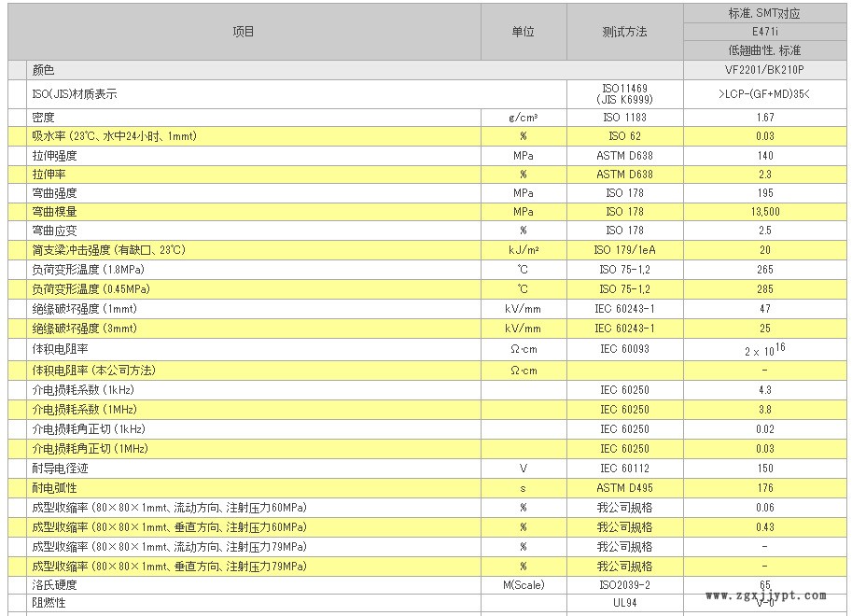Image resolution: width=852 pixels, height=616 pixels.
Task: Select the ISO11469 test method cell
Action: (625, 94)
